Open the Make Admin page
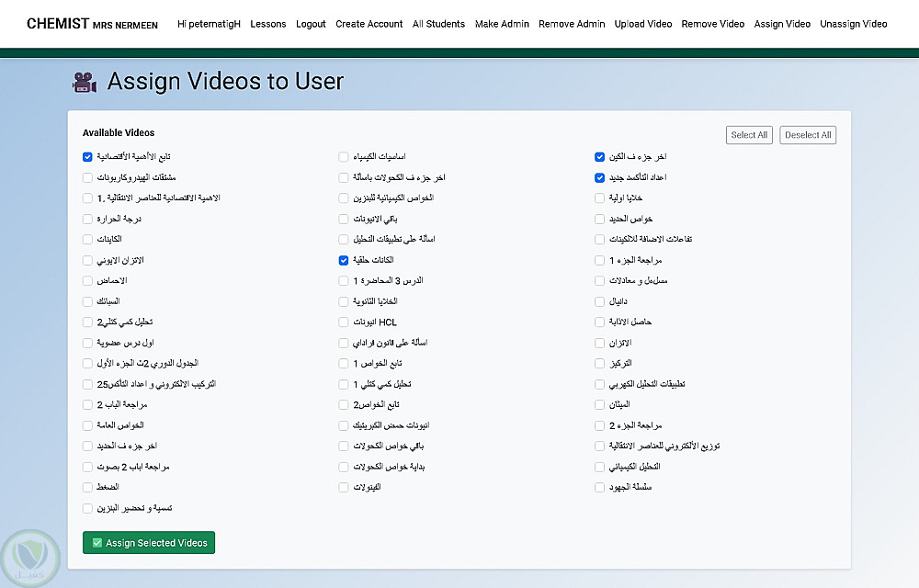 pyautogui.click(x=502, y=24)
